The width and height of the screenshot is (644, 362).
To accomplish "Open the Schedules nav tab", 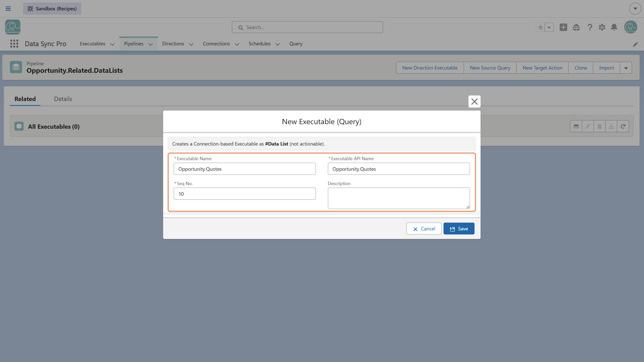I will point(259,43).
